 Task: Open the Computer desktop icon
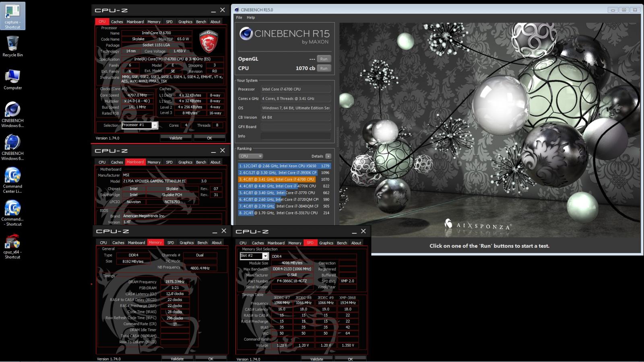click(x=12, y=79)
